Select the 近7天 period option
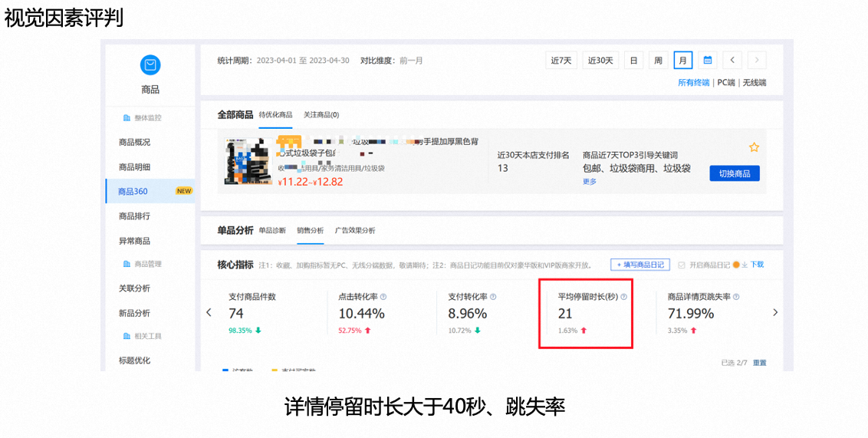 click(x=561, y=61)
